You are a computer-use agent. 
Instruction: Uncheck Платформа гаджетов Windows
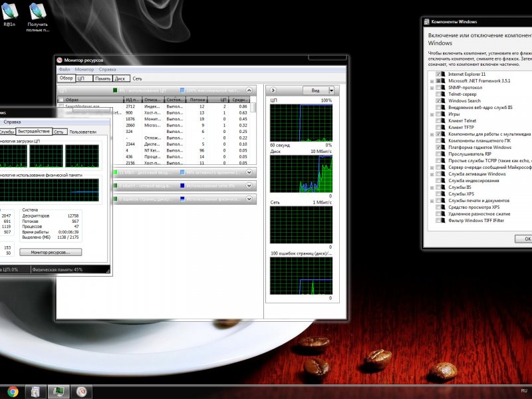[438, 147]
